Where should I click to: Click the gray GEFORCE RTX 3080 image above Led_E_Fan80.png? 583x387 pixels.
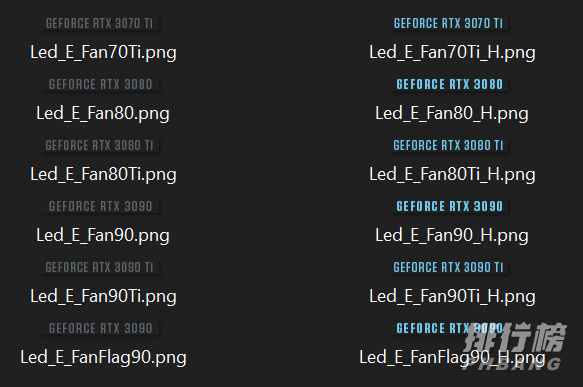(100, 84)
